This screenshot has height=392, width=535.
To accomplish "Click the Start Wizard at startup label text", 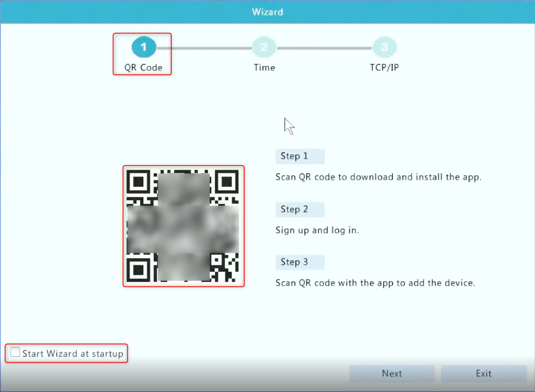I will click(73, 354).
